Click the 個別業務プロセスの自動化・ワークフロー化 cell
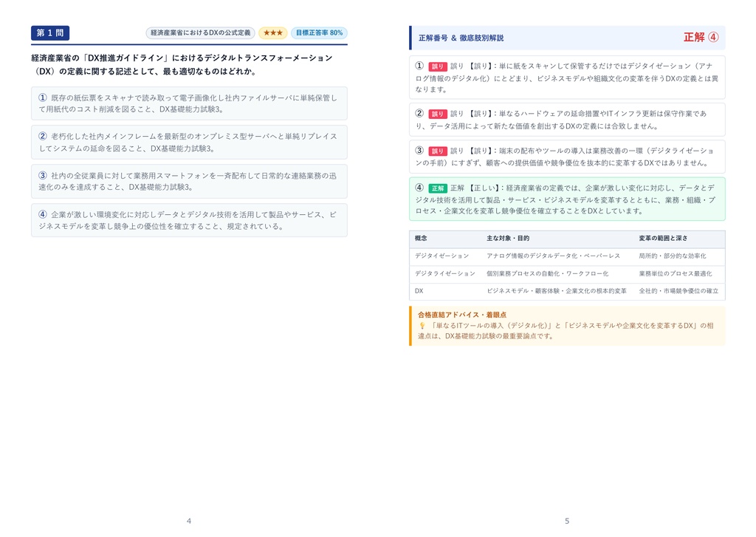 point(547,273)
